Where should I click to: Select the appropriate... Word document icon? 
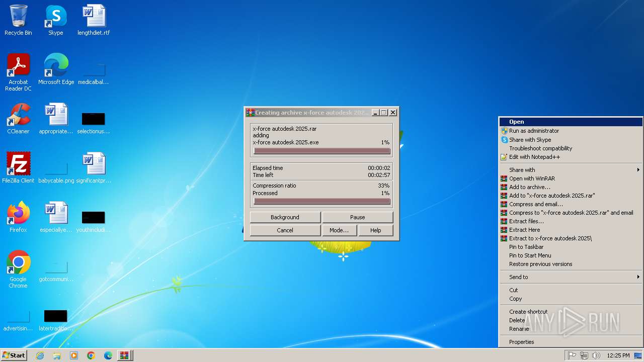(x=56, y=119)
